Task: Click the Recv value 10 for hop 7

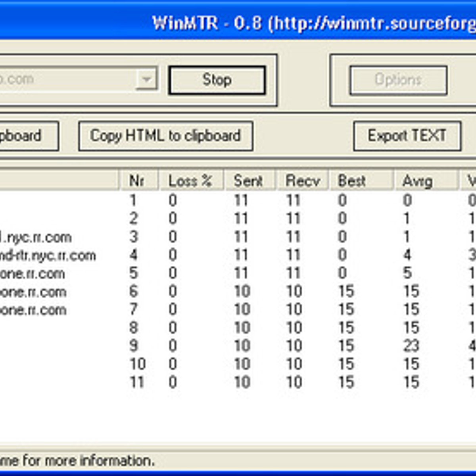Action: click(x=294, y=310)
